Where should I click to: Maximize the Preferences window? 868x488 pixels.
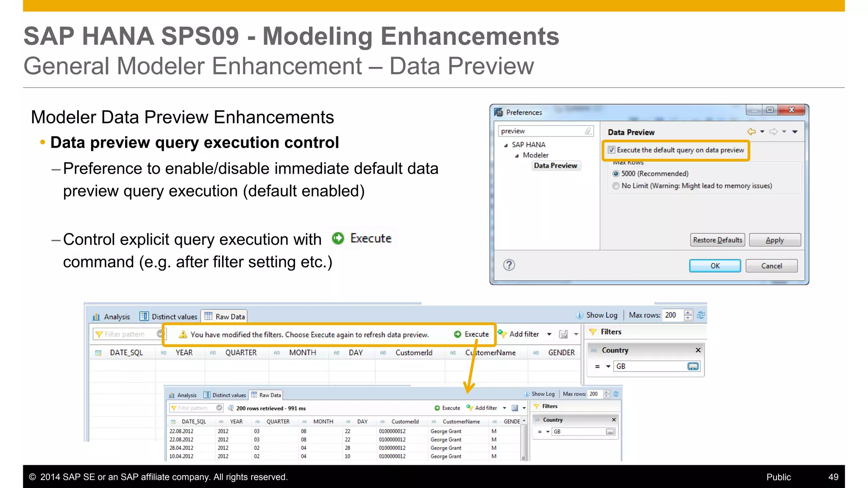point(770,110)
